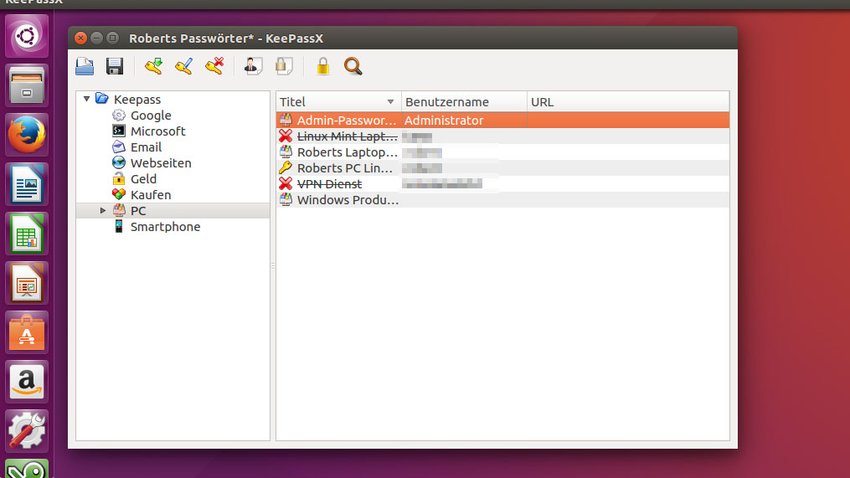Edit the selected entry with the key-pencil icon
Viewport: 850px width, 478px height.
(x=184, y=66)
